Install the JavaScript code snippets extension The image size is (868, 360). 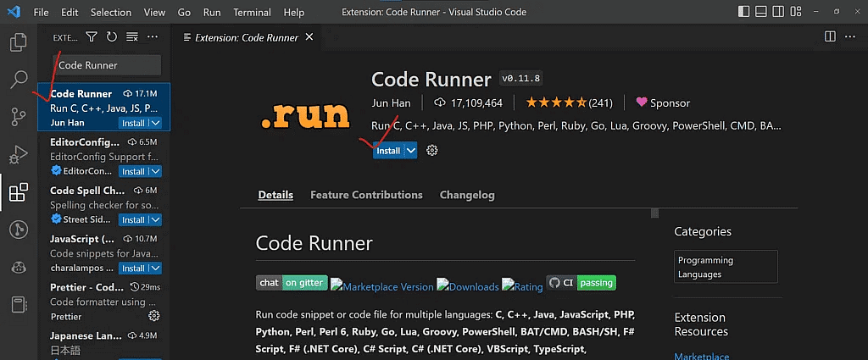pyautogui.click(x=133, y=269)
